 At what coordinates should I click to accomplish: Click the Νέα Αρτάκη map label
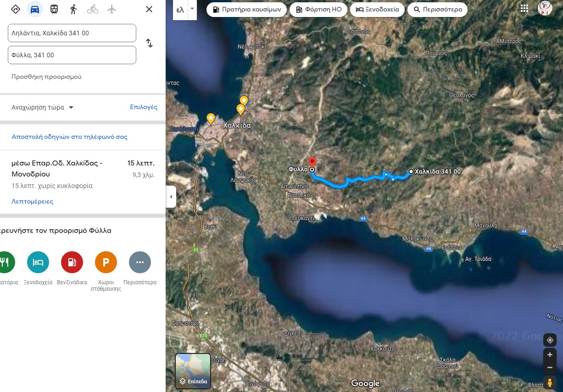pyautogui.click(x=252, y=46)
